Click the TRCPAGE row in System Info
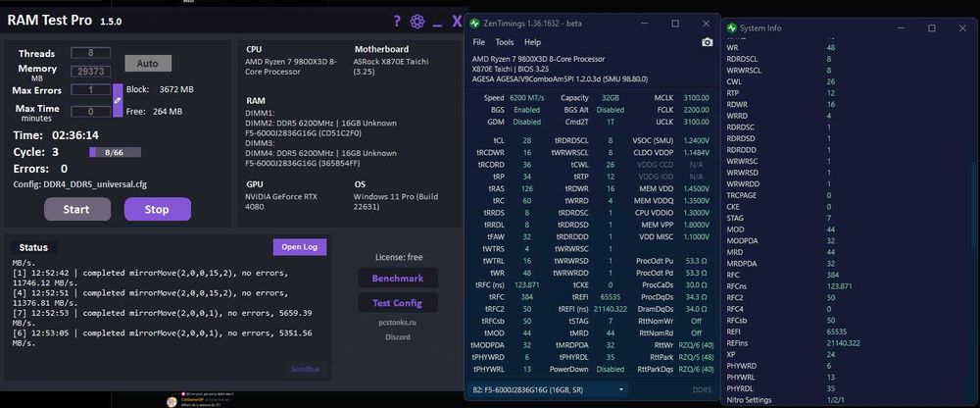Viewport: 980px width, 408px height. point(848,195)
